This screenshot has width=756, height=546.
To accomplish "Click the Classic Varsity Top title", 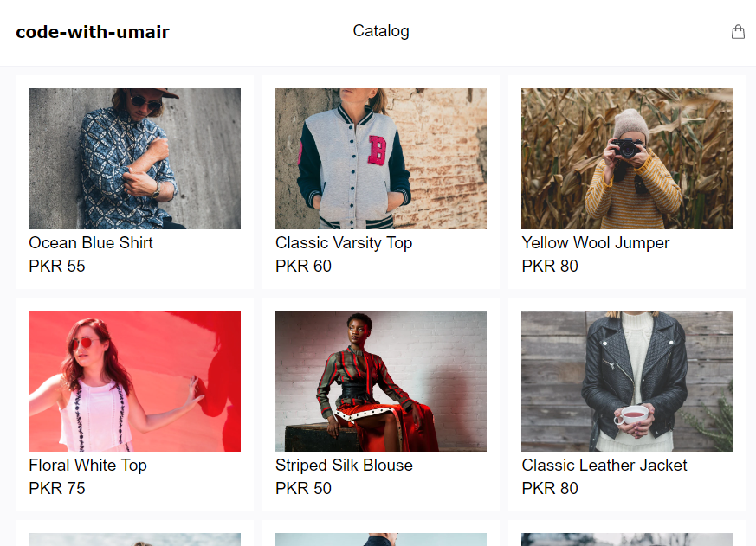I will [344, 243].
